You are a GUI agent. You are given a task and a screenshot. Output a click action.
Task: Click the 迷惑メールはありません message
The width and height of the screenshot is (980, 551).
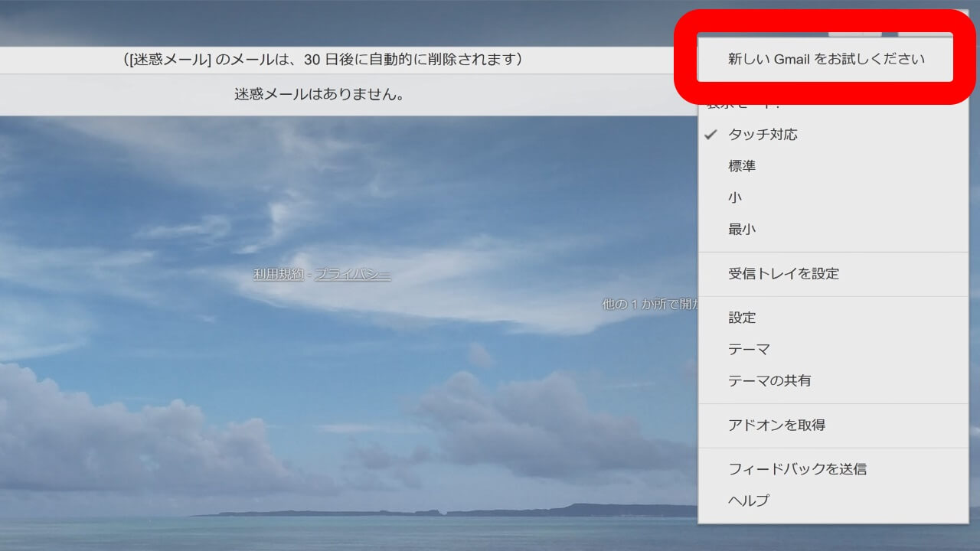[319, 94]
